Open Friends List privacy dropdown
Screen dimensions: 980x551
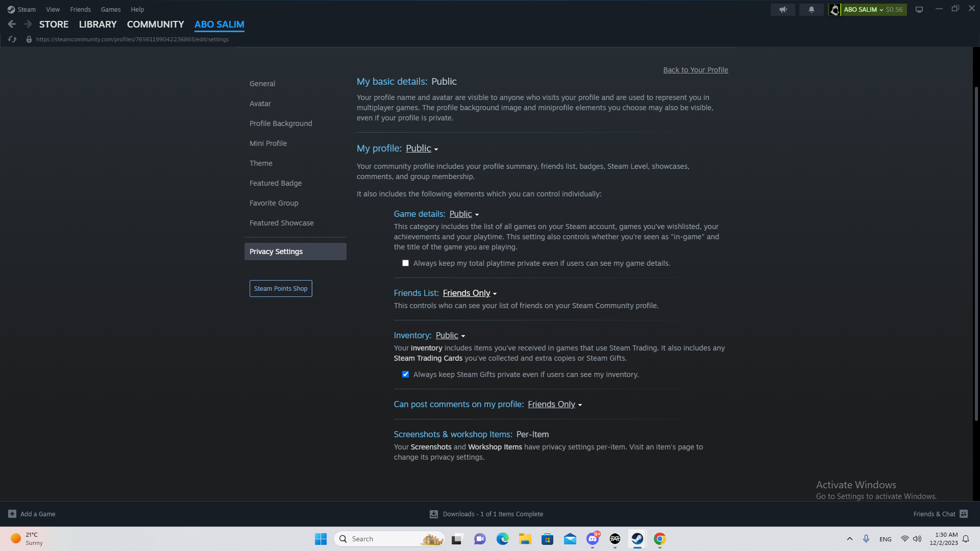(x=470, y=293)
